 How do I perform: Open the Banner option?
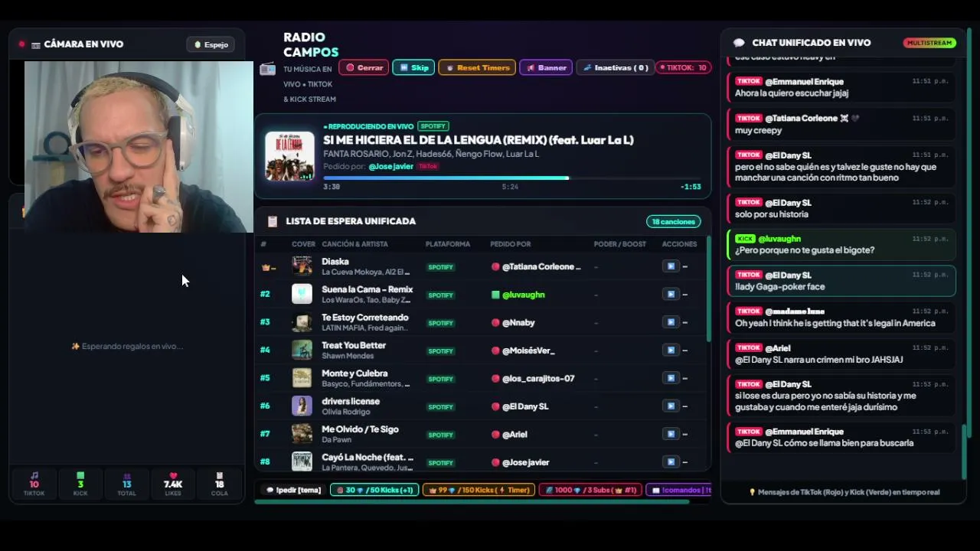pos(546,67)
